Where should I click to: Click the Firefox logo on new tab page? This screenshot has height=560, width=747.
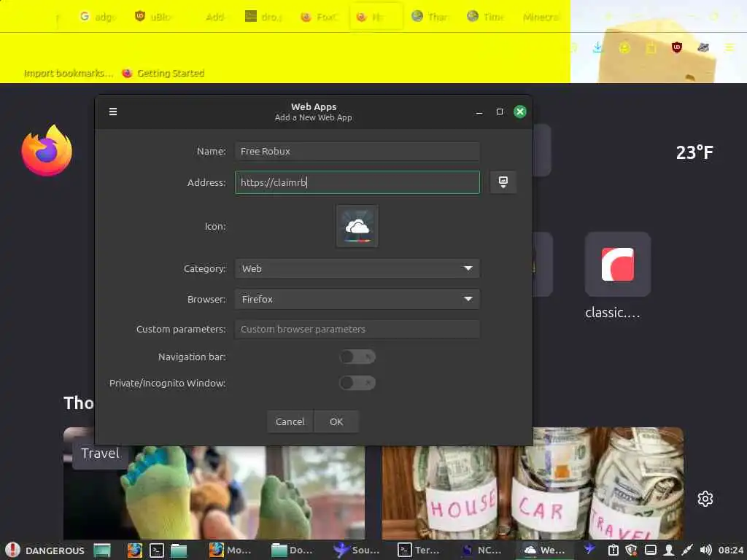point(47,150)
